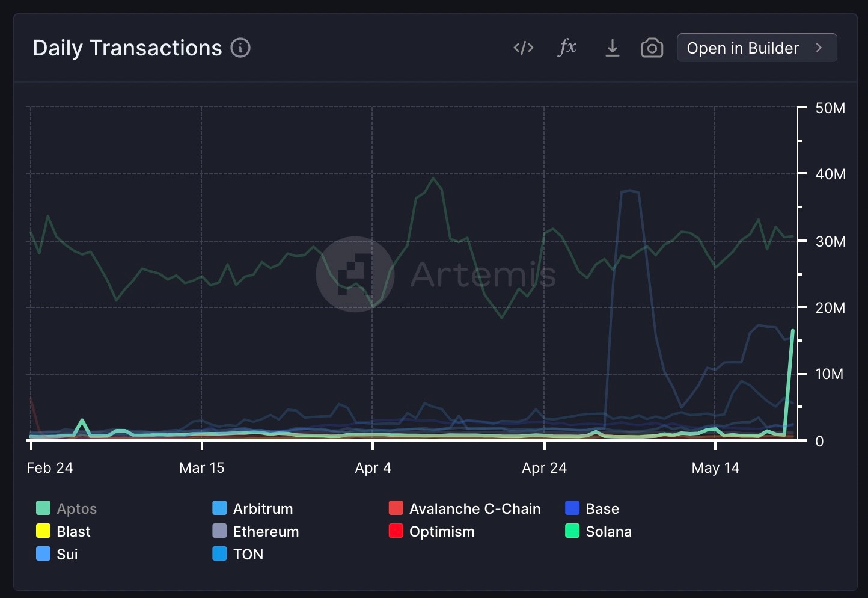Click the Ethereum gray-purple swatch

(219, 531)
